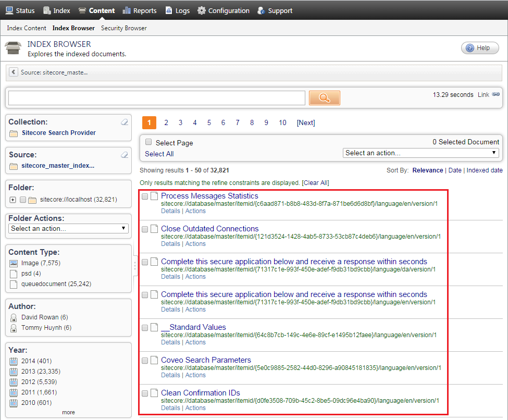Switch to the Security Browser tab
The height and width of the screenshot is (420, 508).
[x=123, y=28]
